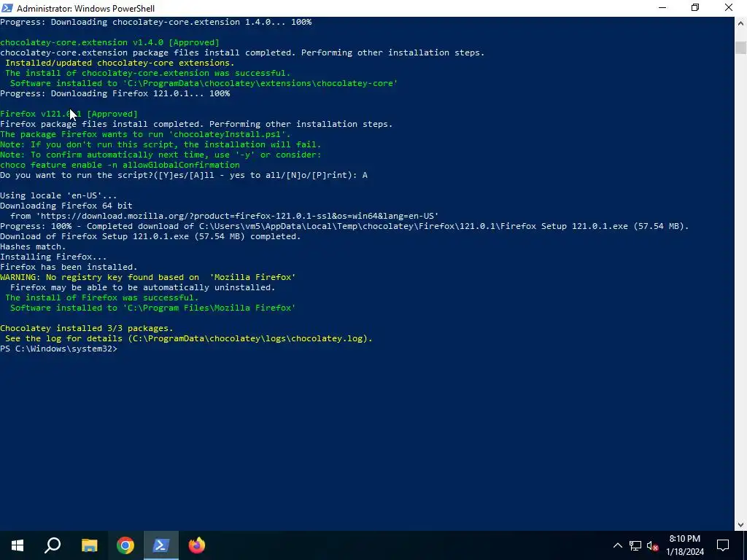Click 'Software installed to C:\Program Files\Mozilla Firefox' line
747x560 pixels.
tap(153, 308)
